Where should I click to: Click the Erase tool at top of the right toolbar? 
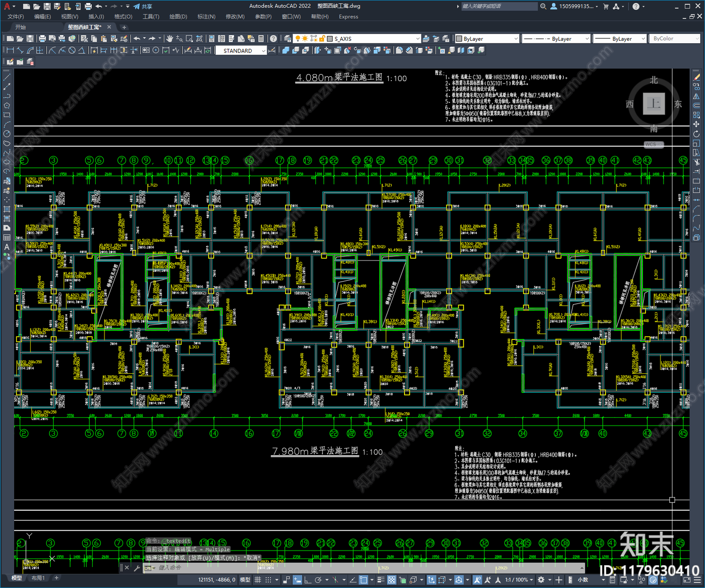(696, 77)
